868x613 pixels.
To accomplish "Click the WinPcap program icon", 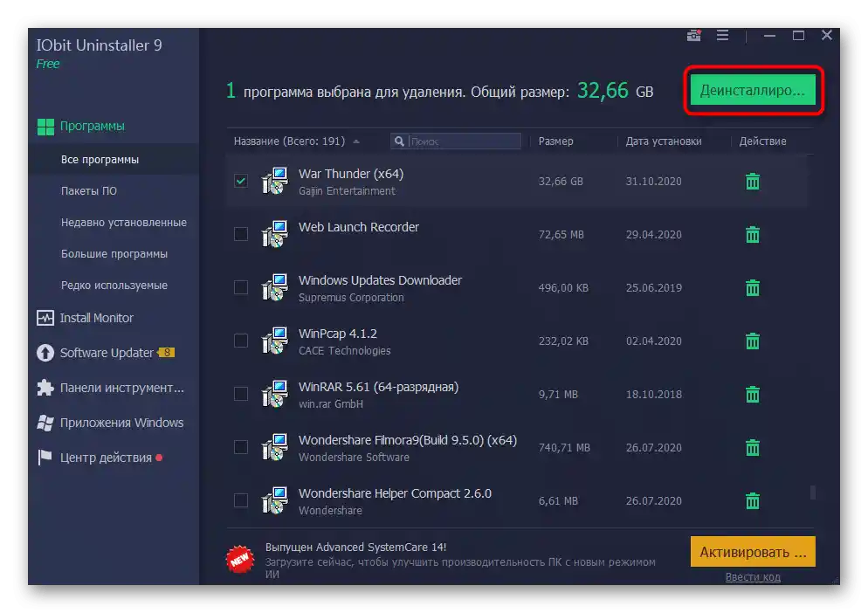I will (275, 341).
